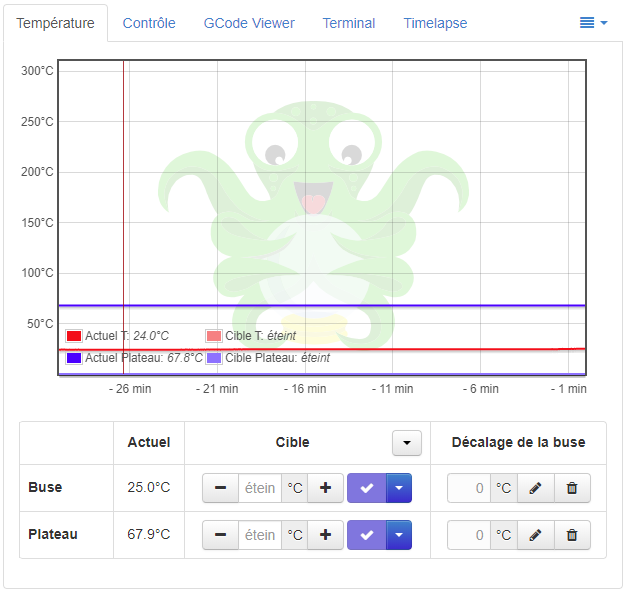
Task: Click the '- 26 min' axis label
Action: (130, 389)
